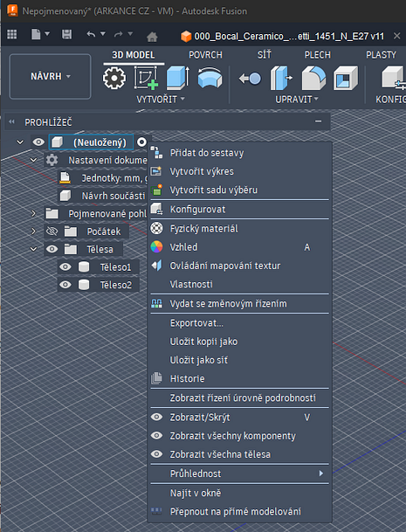The image size is (406, 532).
Task: Redo the last undone action
Action: [x=119, y=34]
